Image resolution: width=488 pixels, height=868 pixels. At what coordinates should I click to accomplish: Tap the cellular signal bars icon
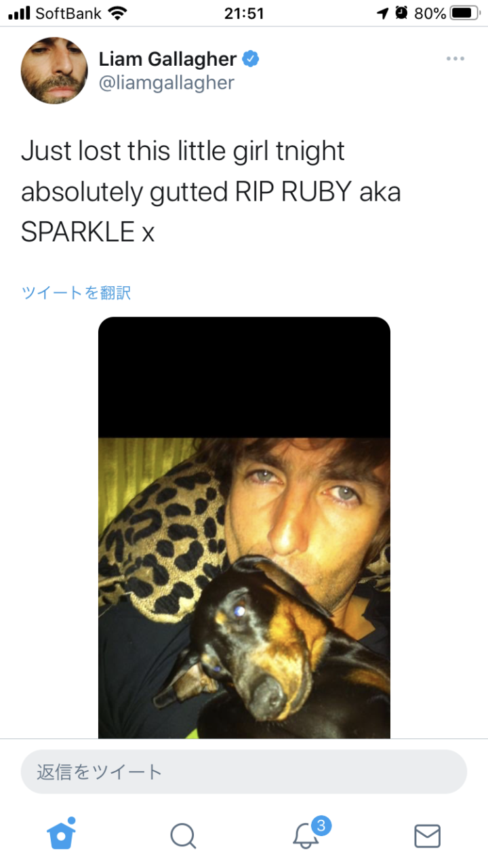tap(20, 13)
